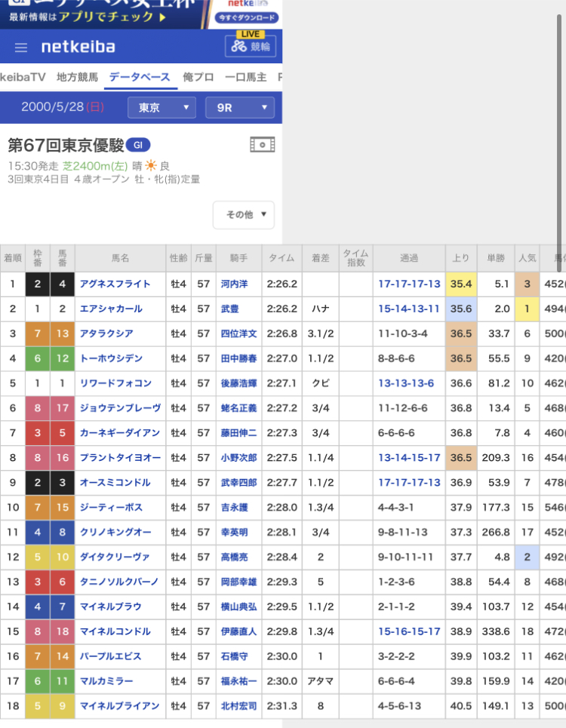Image resolution: width=566 pixels, height=728 pixels.
Task: Open the LIVE 競輪 cycling icon button
Action: coord(250,45)
